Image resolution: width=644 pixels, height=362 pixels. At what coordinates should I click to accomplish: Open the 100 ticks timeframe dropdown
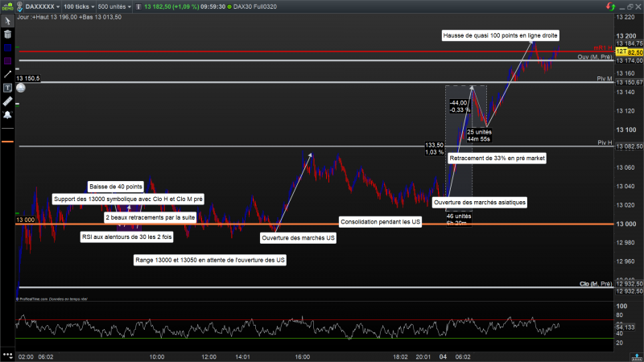point(79,6)
